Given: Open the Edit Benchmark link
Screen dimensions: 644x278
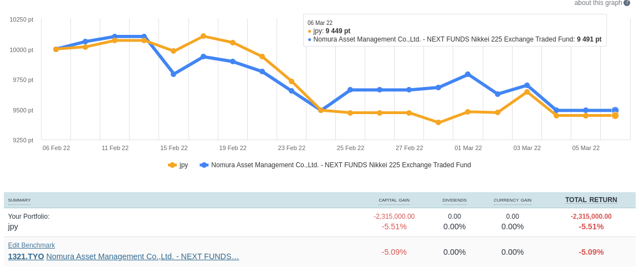Looking at the screenshot, I should click(31, 245).
